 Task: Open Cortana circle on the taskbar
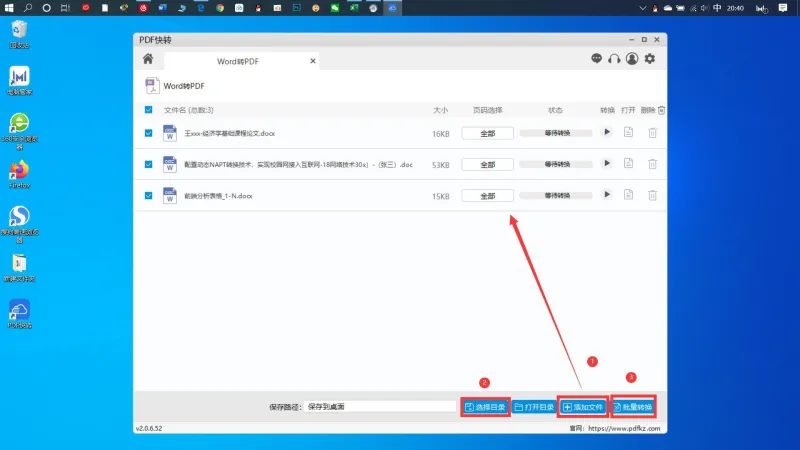[x=46, y=8]
